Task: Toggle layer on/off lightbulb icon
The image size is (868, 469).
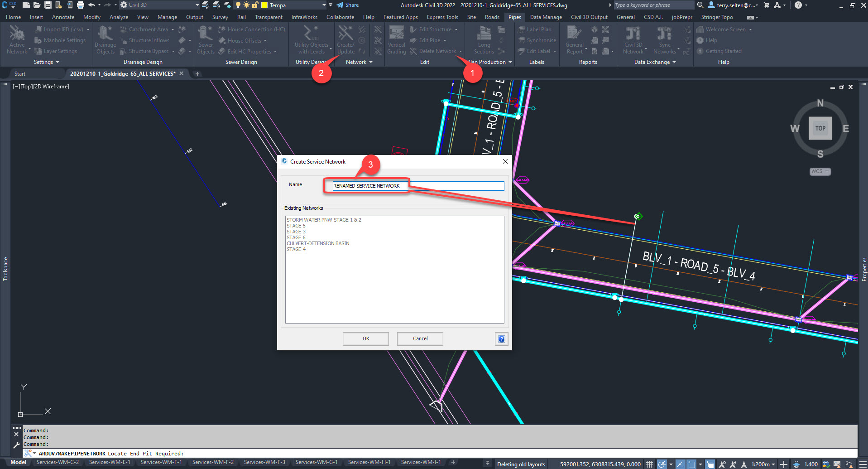Action: (x=238, y=5)
